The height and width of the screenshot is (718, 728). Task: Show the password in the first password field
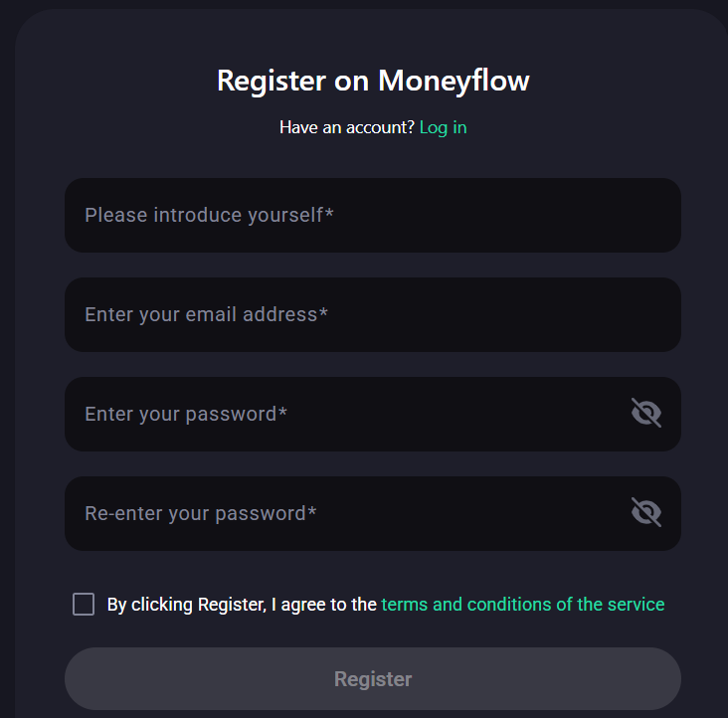[646, 413]
